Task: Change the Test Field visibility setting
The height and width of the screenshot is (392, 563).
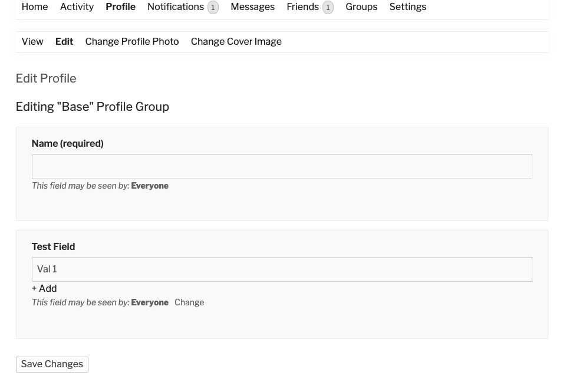Action: [189, 302]
